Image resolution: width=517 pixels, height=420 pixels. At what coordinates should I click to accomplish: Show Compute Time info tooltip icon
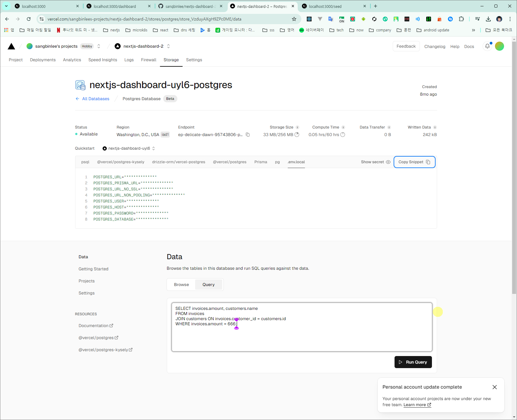click(343, 127)
